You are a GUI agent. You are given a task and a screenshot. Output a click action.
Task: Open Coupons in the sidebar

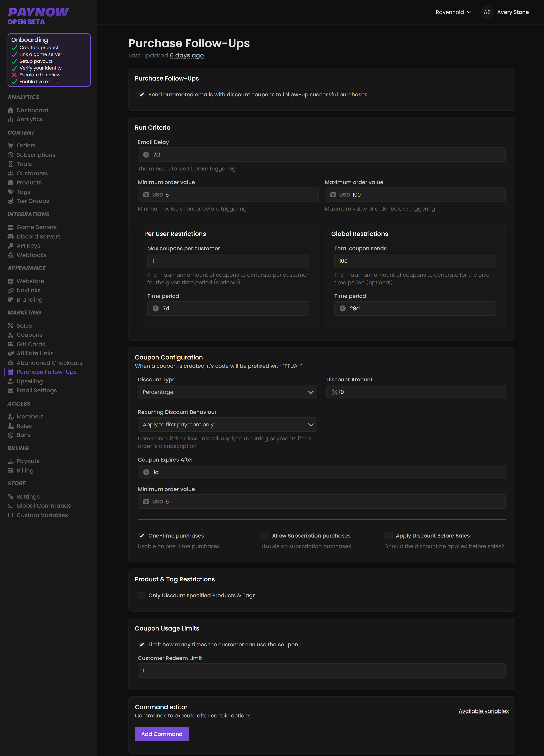(x=29, y=335)
